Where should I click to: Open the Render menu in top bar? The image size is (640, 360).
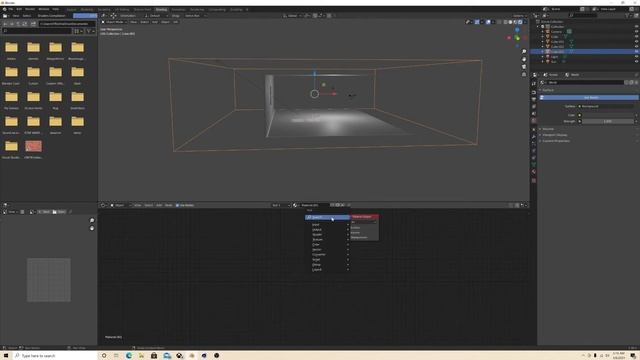(30, 9)
